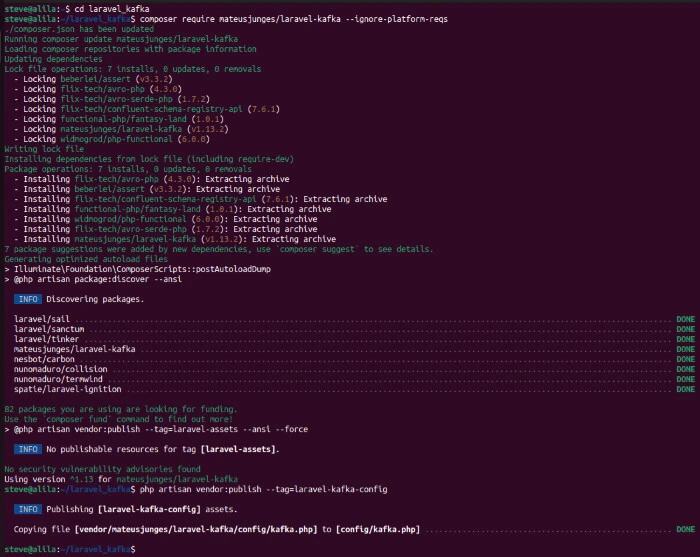Click 'Discovering packages.' text
Viewport: 700px width, 557px height.
click(x=95, y=299)
